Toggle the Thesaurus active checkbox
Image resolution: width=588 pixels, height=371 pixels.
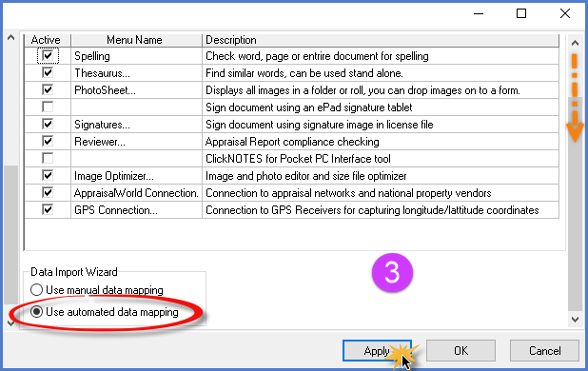point(48,72)
